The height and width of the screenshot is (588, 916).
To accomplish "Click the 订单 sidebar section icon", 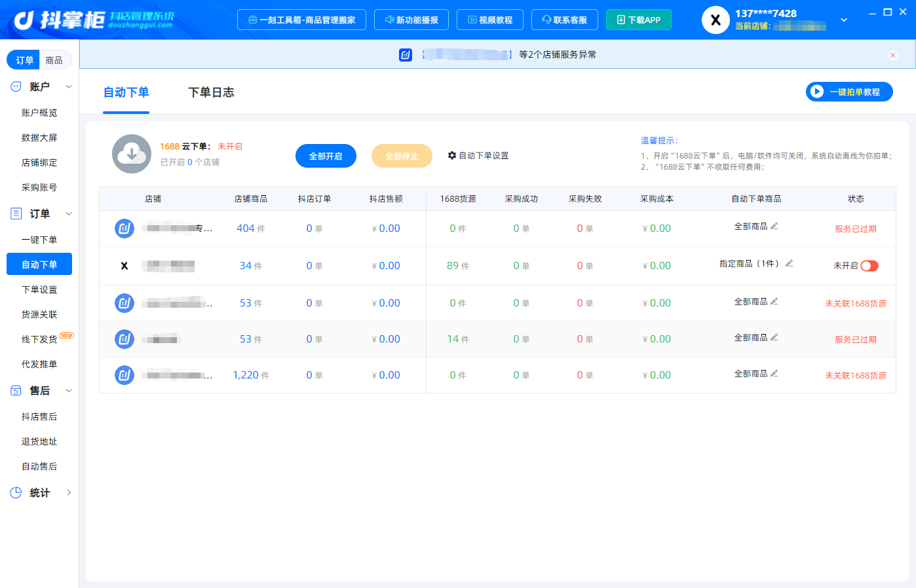I will click(16, 213).
